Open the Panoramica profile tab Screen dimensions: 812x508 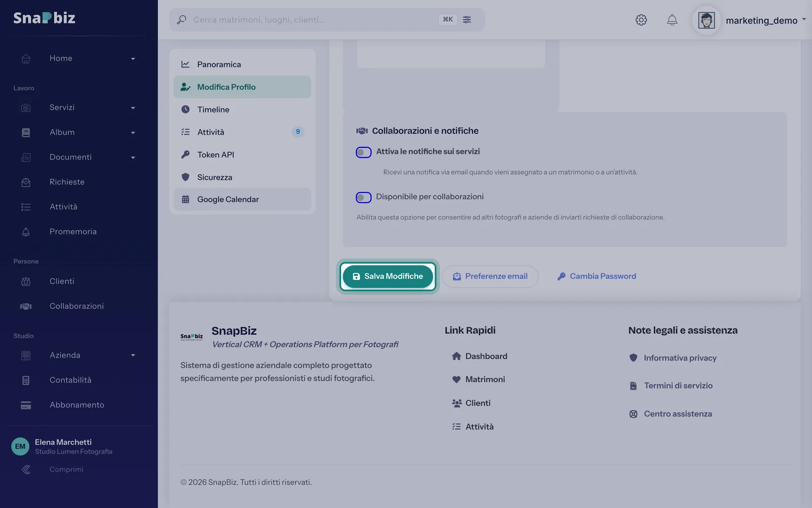242,65
